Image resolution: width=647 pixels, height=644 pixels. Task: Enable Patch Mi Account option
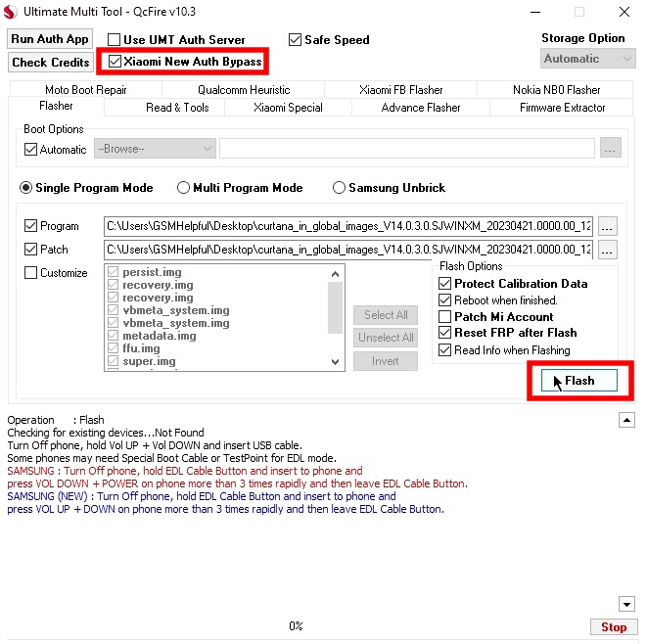tap(444, 316)
